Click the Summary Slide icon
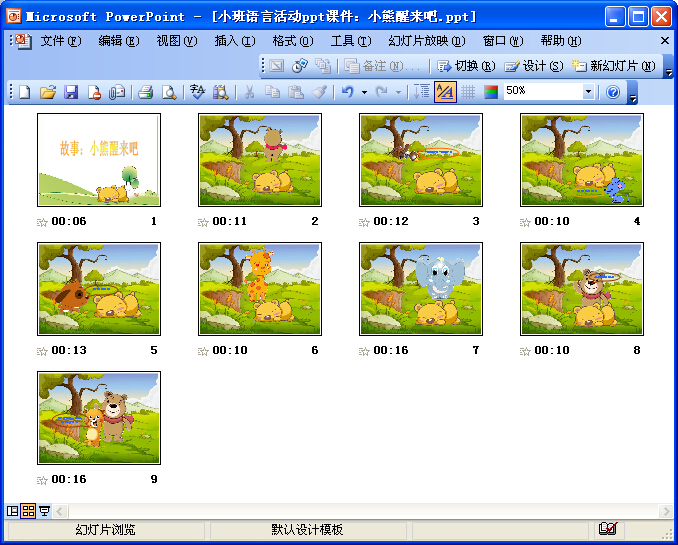The height and width of the screenshot is (545, 678). 323,66
